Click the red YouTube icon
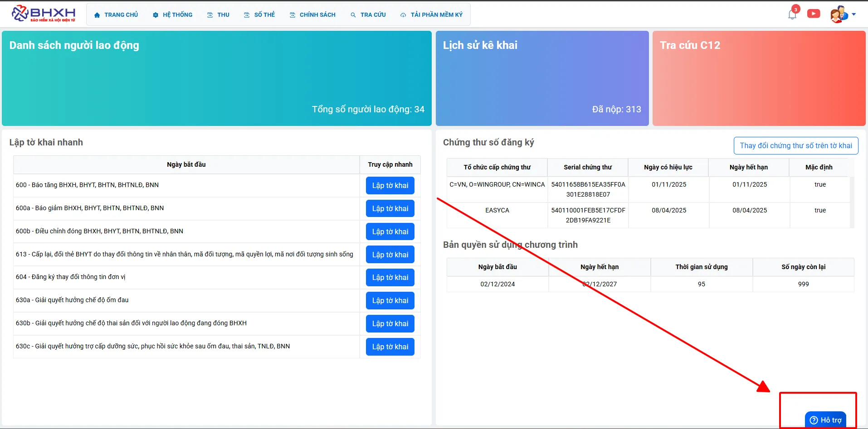This screenshot has height=429, width=868. pos(814,14)
